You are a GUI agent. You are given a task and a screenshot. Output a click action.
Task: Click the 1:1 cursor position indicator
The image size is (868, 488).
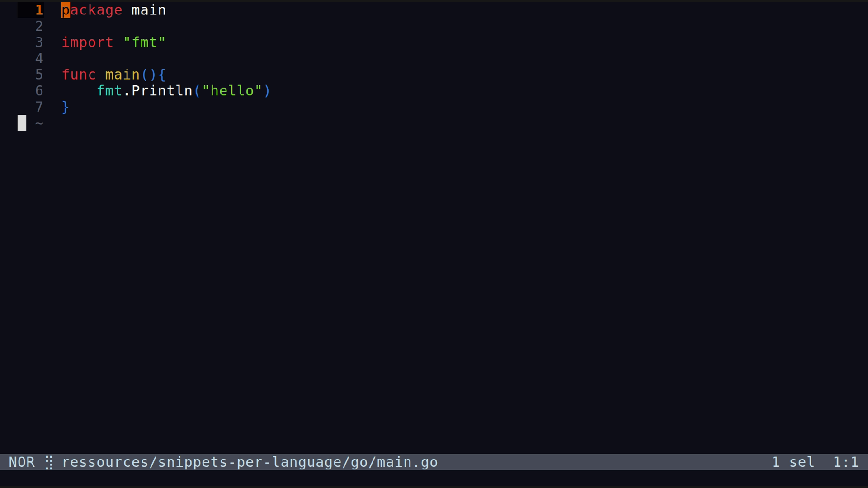(845, 462)
